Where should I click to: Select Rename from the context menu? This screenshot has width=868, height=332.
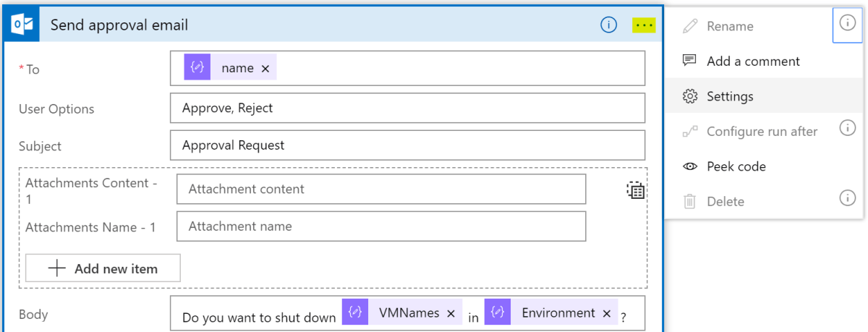pos(729,26)
